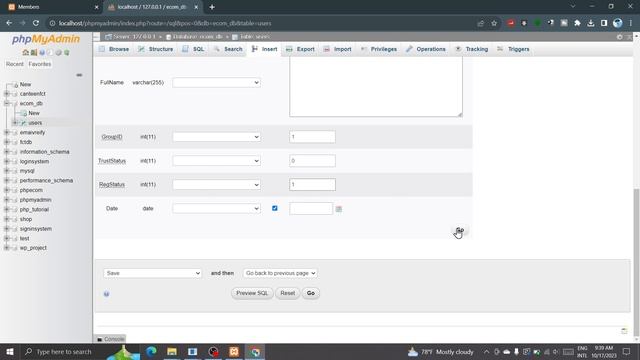Open Chrome downloads icon
640x360 pixels.
[x=591, y=23]
